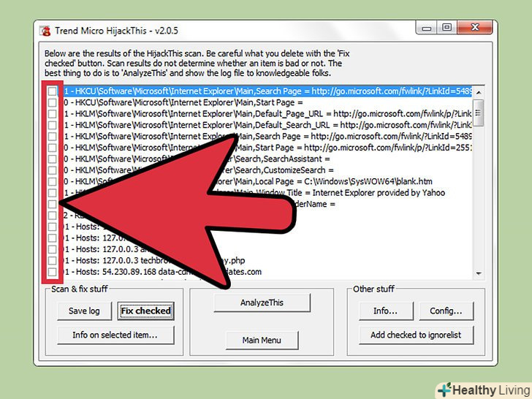Viewport: 532px width, 399px height.
Task: Maximize the HijackThis window
Action: (446, 28)
